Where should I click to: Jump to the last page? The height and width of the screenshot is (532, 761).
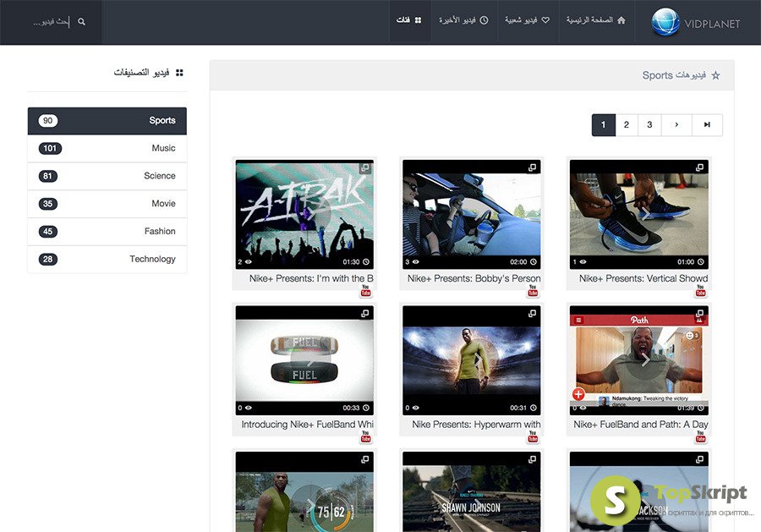click(707, 125)
